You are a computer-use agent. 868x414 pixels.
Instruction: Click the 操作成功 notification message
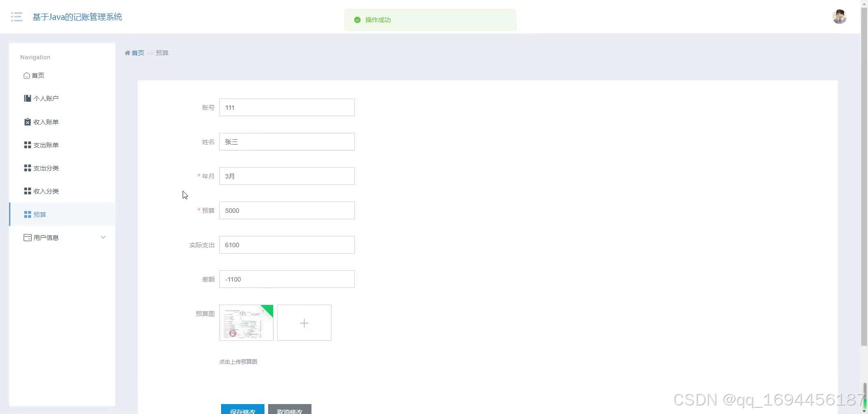378,20
